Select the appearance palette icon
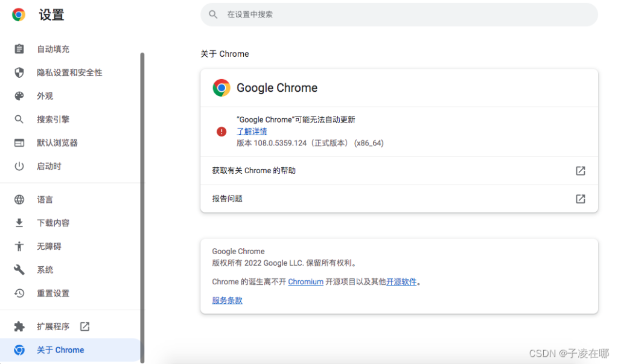The image size is (618, 364). point(19,96)
